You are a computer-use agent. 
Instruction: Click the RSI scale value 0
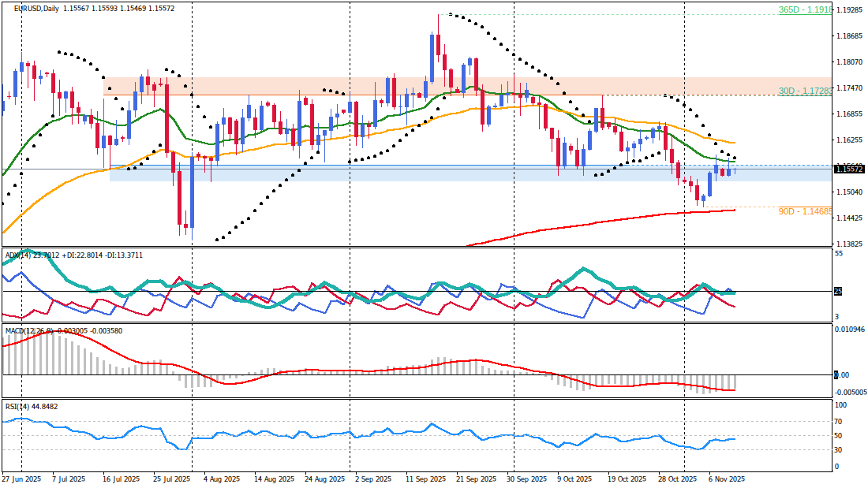(837, 467)
